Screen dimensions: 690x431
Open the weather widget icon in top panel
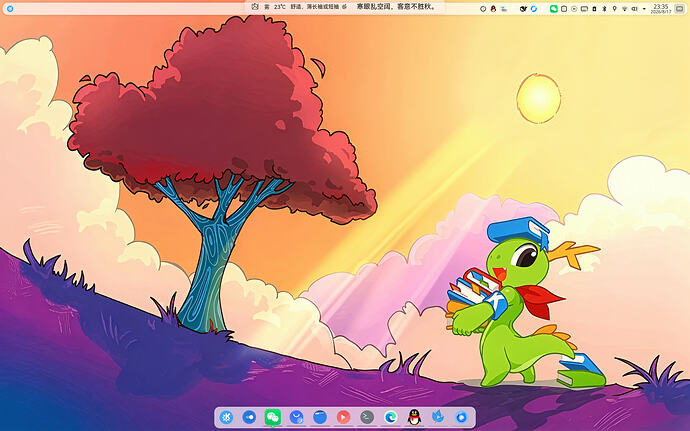pos(255,7)
